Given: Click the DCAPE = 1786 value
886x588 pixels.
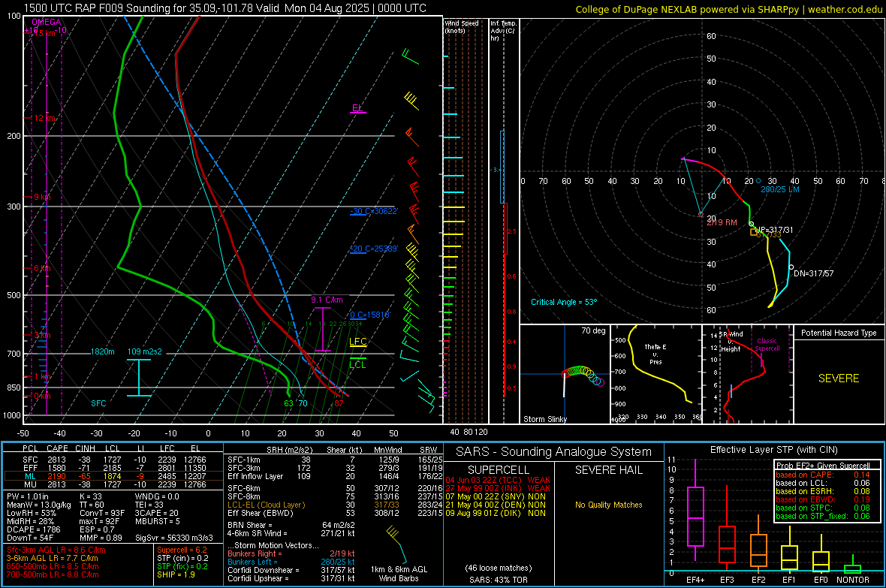Looking at the screenshot, I should [33, 529].
